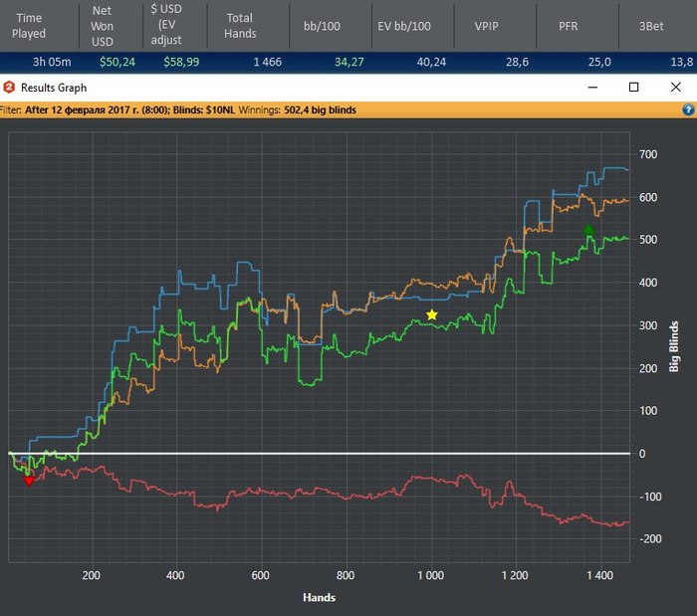Click the Hands axis label
Screen dimensions: 697x616
(x=320, y=597)
